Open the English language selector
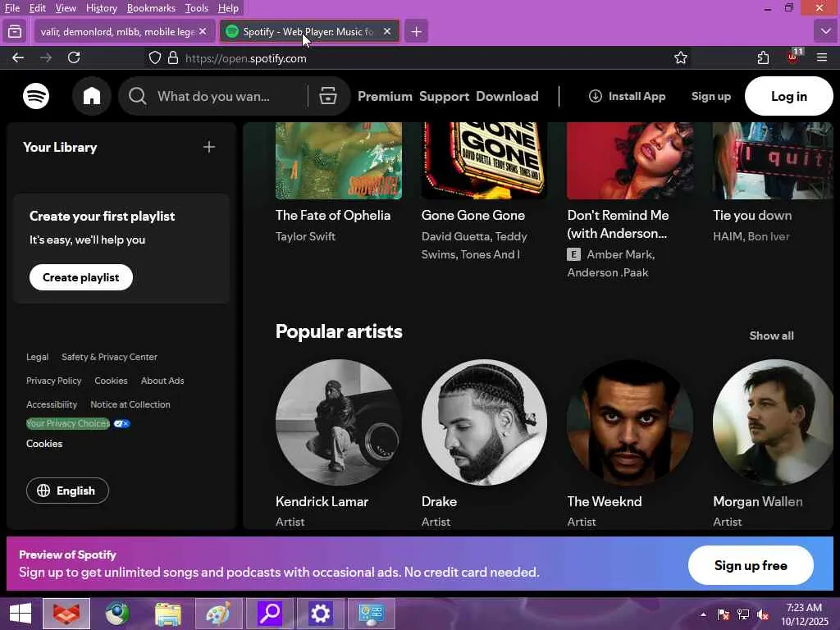Screen dimensions: 840x630 (67, 491)
